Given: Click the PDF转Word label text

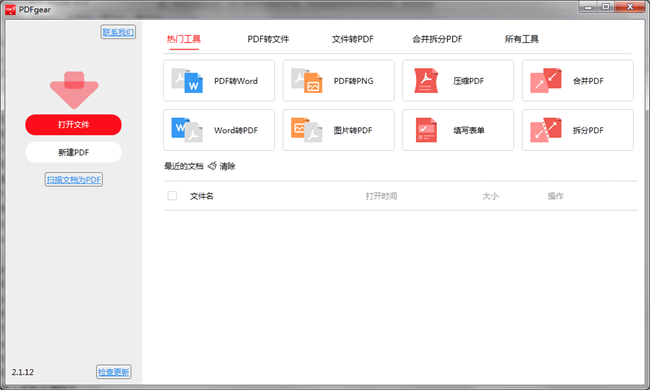Looking at the screenshot, I should click(236, 81).
